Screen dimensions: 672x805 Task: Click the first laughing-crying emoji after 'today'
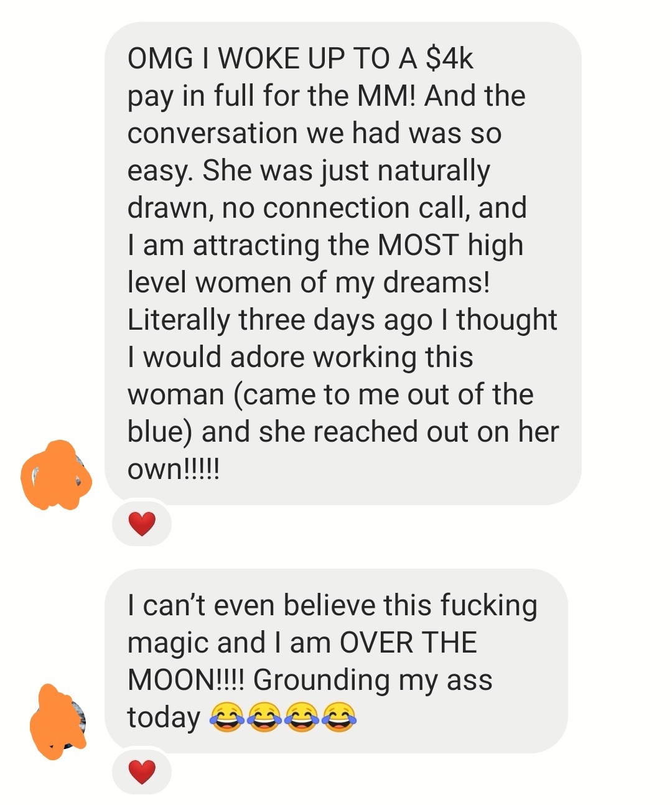click(226, 717)
